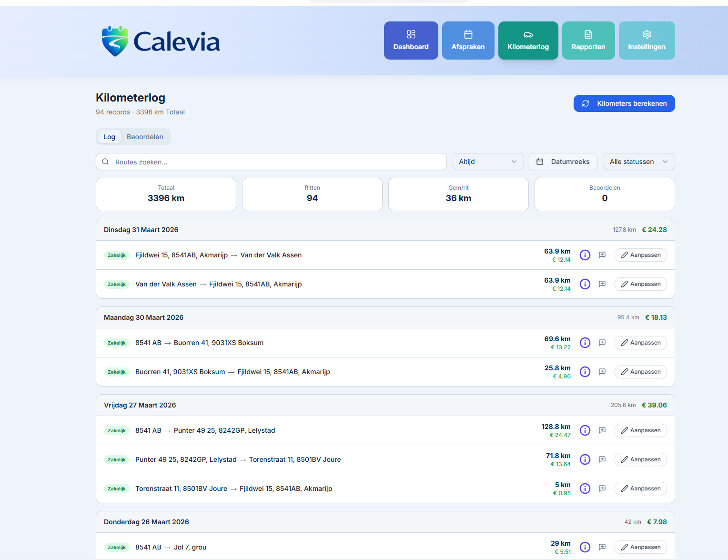
Task: Click the info icon on the 5 km Joure trip
Action: click(585, 489)
